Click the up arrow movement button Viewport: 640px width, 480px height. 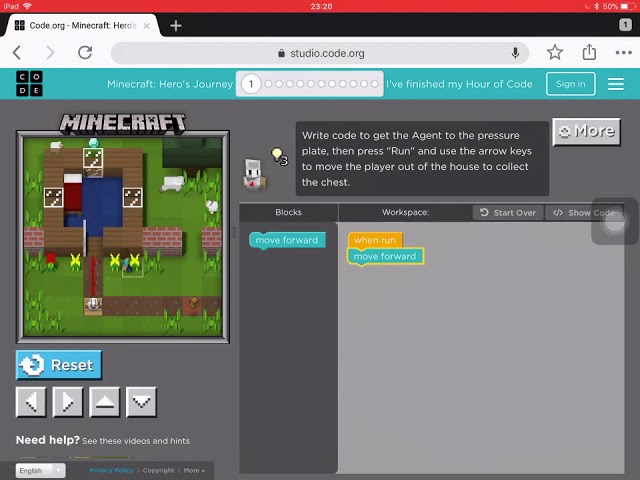click(104, 402)
